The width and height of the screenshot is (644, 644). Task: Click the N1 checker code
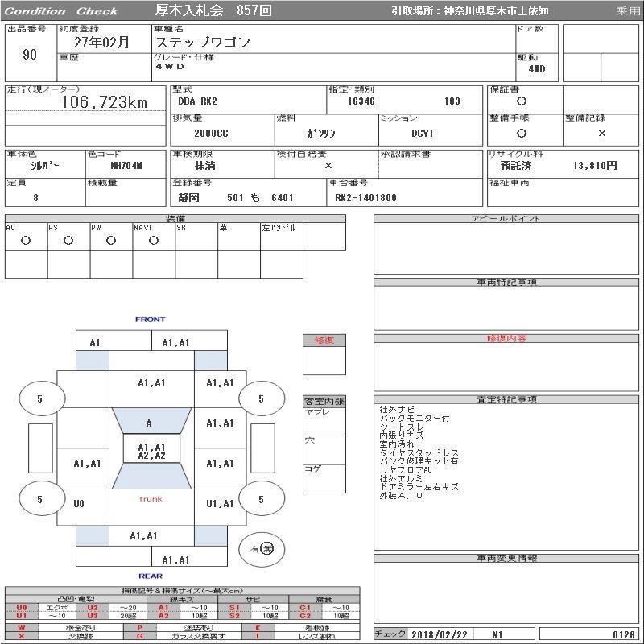click(x=497, y=634)
